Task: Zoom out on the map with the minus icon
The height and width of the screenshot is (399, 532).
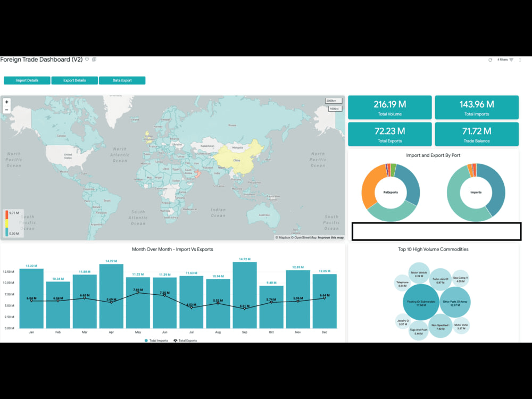Action: pyautogui.click(x=6, y=109)
